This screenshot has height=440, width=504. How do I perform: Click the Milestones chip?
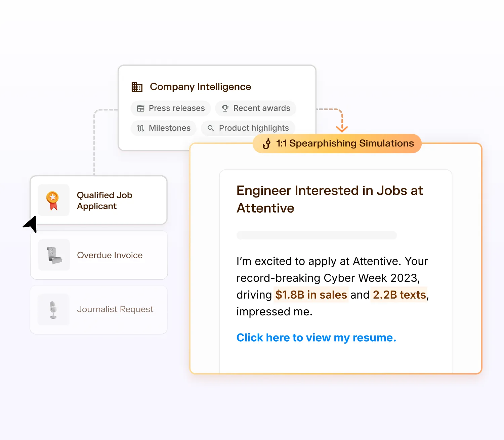click(x=163, y=128)
